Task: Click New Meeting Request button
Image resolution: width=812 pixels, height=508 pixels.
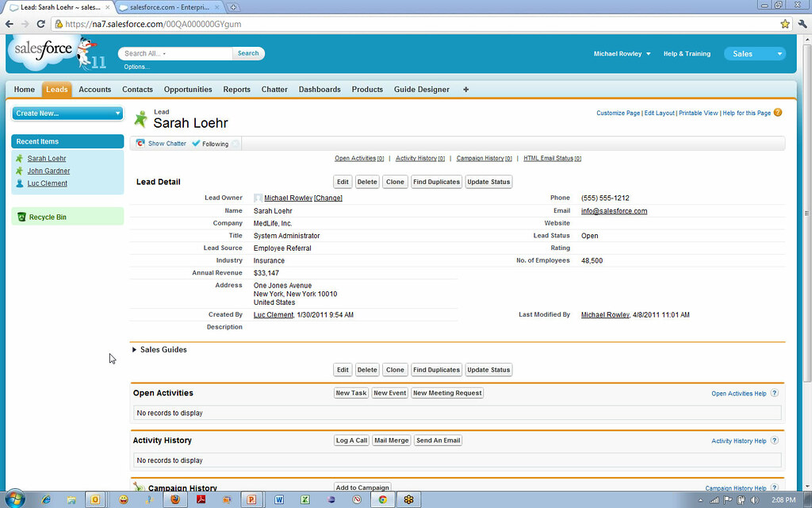Action: [447, 393]
